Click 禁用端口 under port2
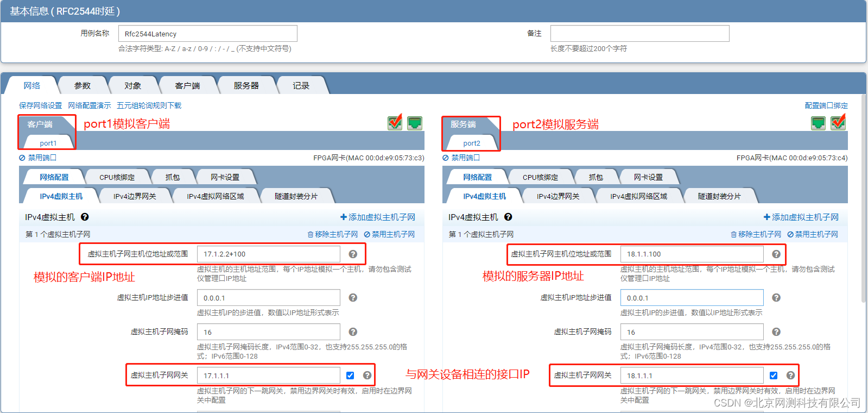 pyautogui.click(x=461, y=158)
